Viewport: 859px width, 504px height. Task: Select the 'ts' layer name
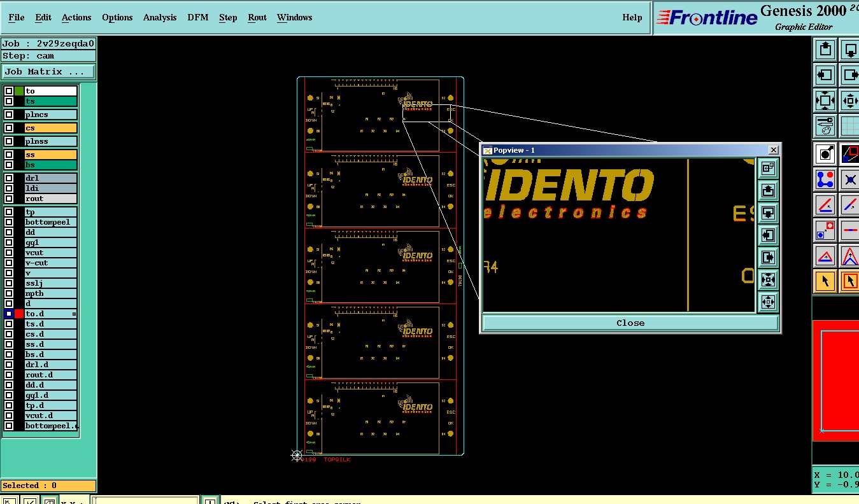coord(51,101)
